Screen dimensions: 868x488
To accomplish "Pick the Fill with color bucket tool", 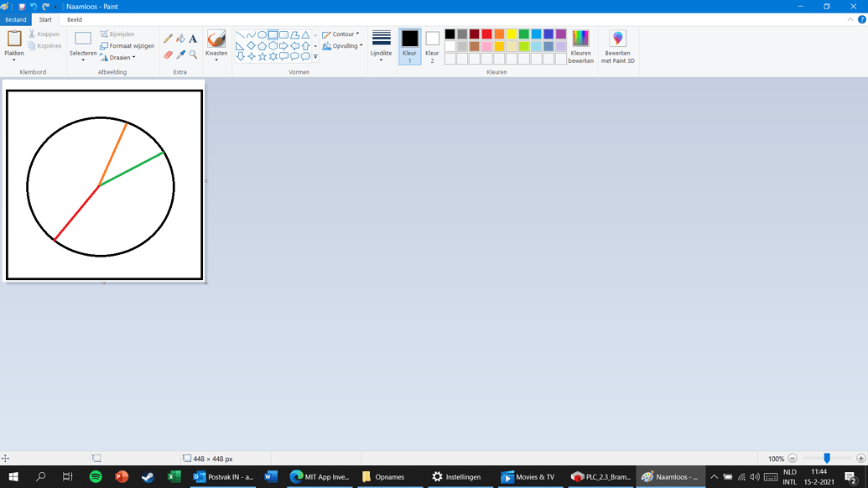I will pos(180,39).
